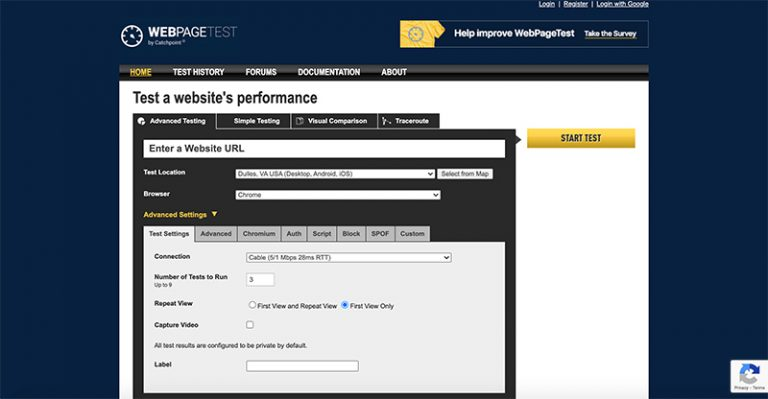Image resolution: width=768 pixels, height=399 pixels.
Task: Switch to the Chromium settings tab
Action: point(259,234)
